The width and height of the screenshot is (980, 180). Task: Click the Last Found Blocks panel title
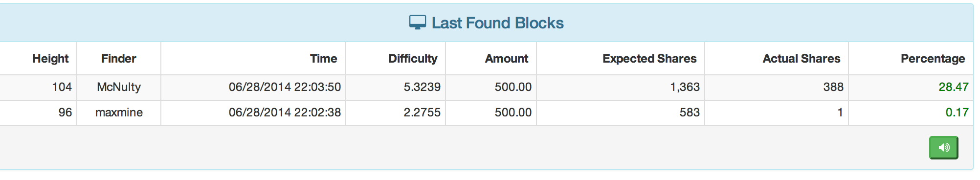(x=497, y=23)
